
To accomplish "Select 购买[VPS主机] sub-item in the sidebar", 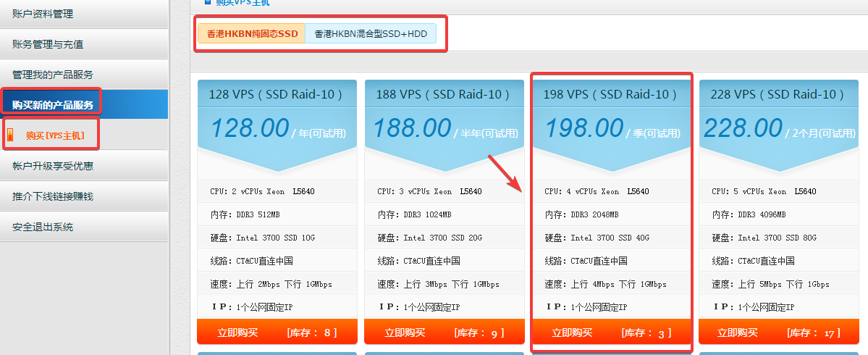I will (55, 135).
